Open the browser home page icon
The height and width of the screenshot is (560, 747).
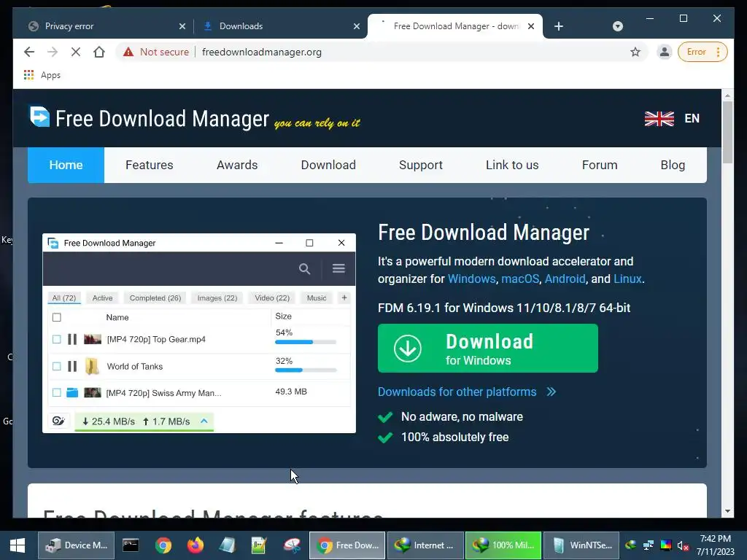tap(99, 52)
